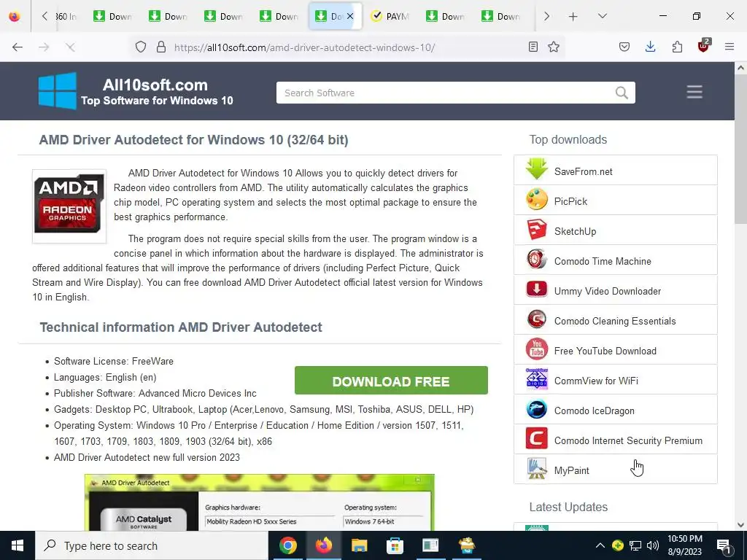Click the search magnifier icon in site header

pyautogui.click(x=622, y=93)
